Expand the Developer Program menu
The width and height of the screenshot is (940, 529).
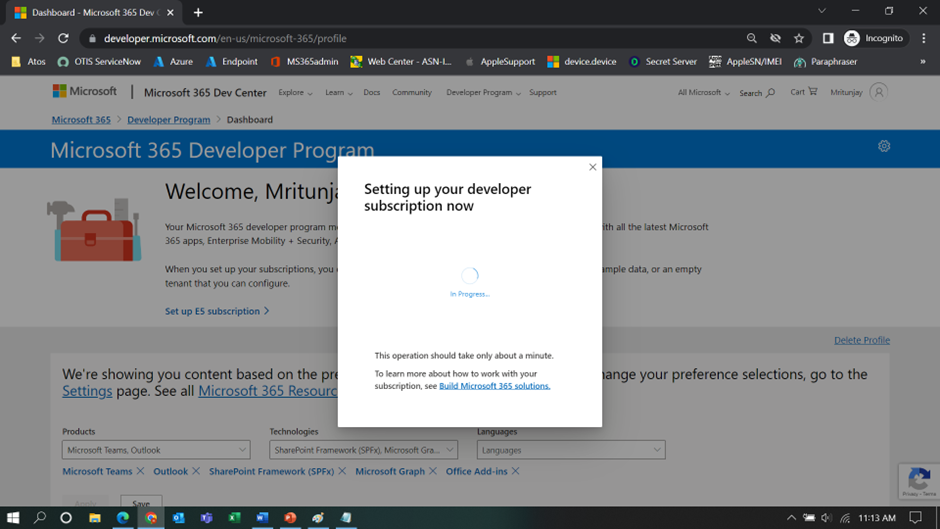click(483, 92)
